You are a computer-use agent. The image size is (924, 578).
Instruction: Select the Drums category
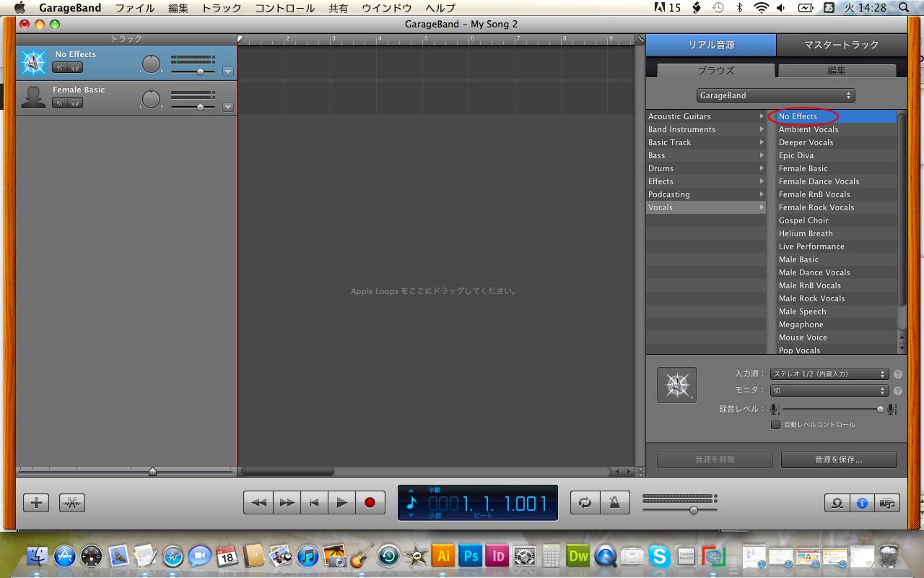coord(706,168)
